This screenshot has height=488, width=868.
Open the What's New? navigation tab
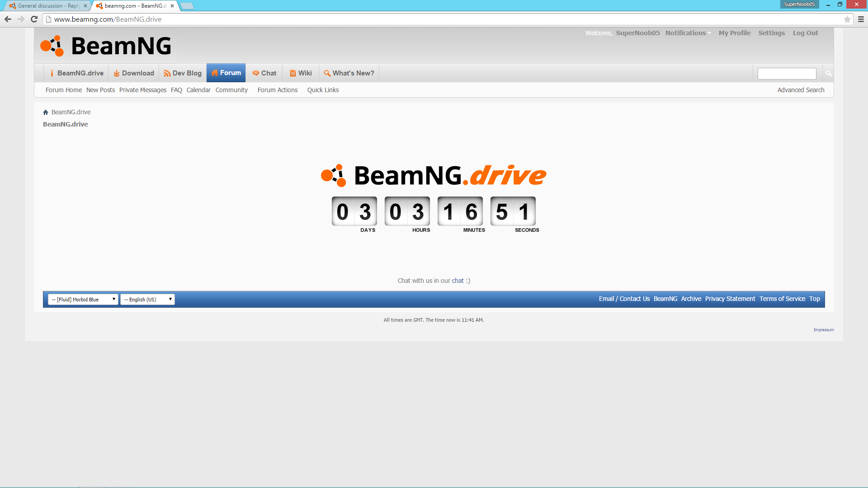click(349, 73)
